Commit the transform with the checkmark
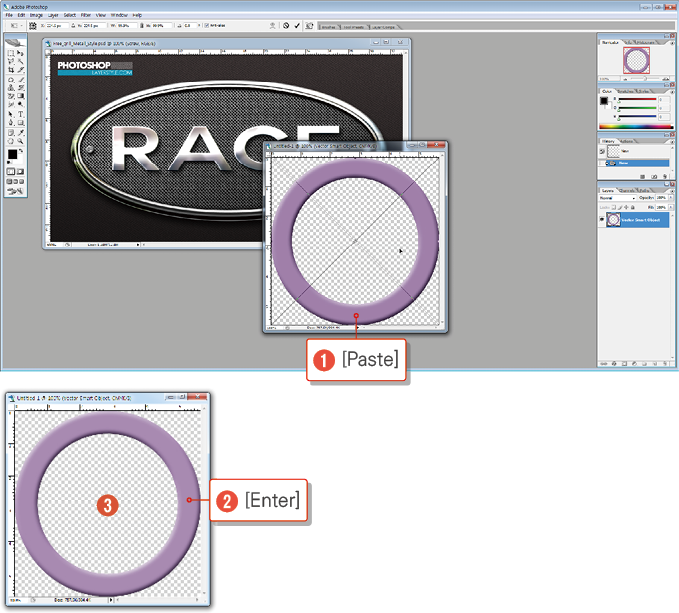This screenshot has height=613, width=679. [297, 26]
